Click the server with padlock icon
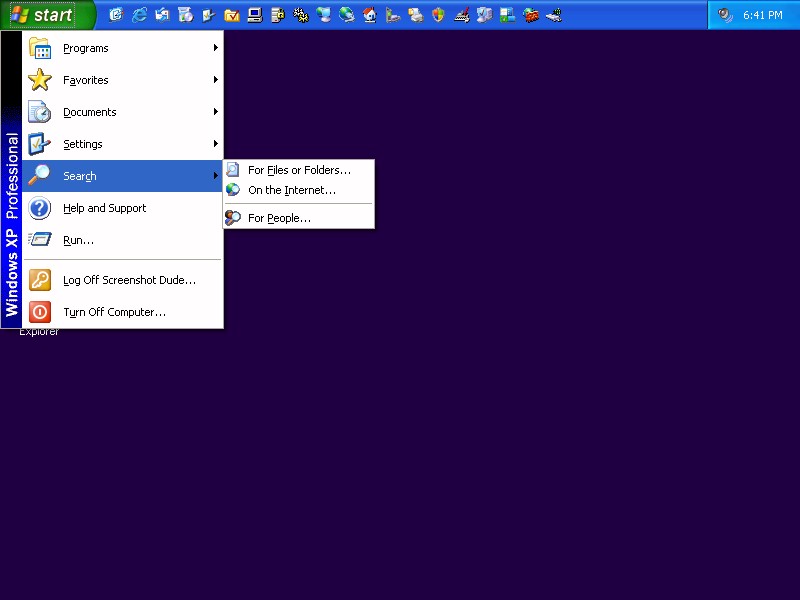 tap(278, 15)
